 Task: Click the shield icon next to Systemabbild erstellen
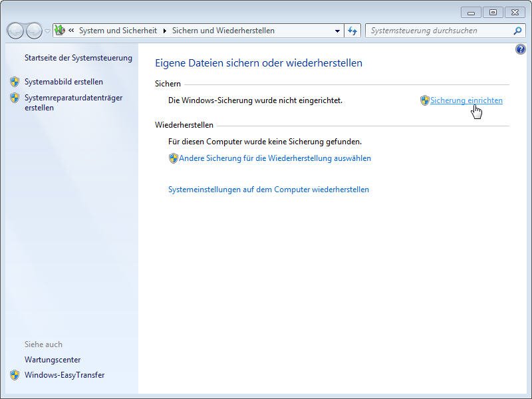[15, 82]
